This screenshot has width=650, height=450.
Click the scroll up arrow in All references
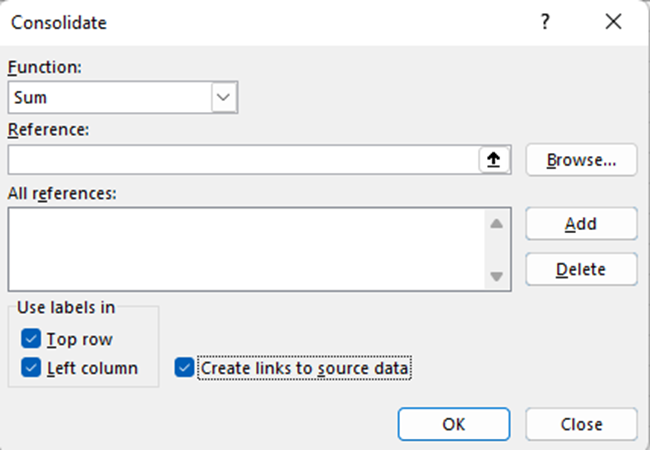[496, 223]
